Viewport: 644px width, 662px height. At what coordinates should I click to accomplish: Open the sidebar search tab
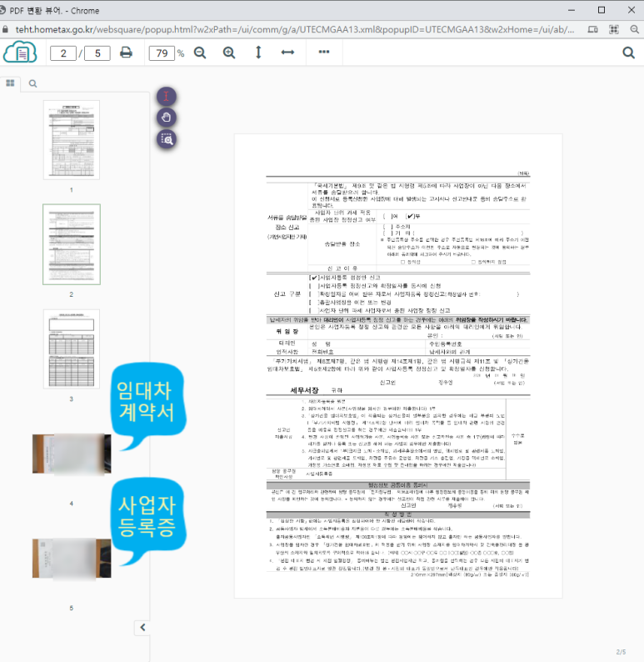click(x=32, y=83)
